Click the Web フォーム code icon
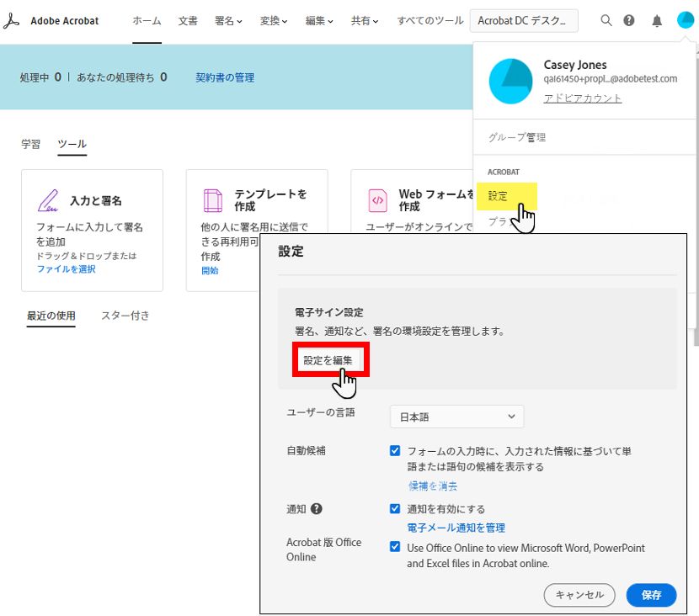Screen dimensions: 699x616 (377, 200)
